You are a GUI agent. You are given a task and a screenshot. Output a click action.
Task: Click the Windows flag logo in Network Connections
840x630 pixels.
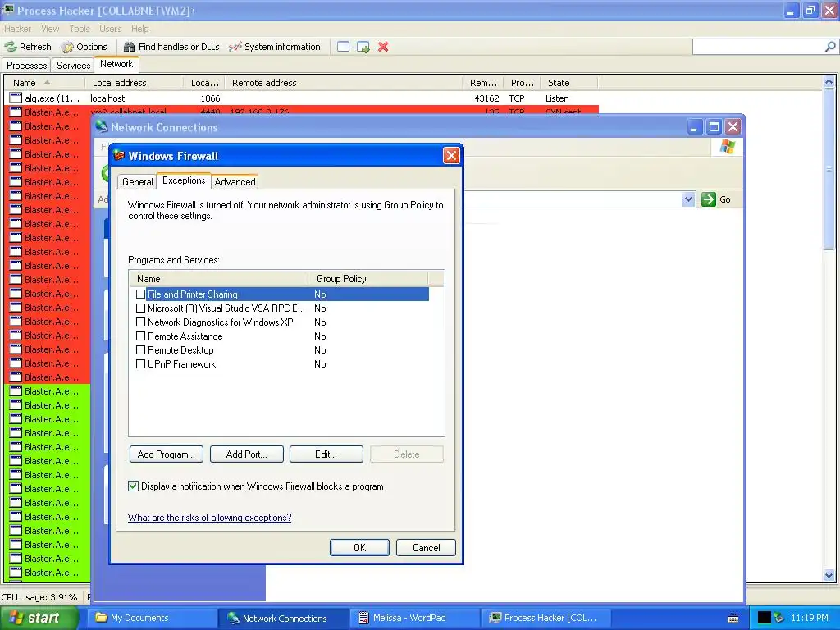(x=727, y=146)
